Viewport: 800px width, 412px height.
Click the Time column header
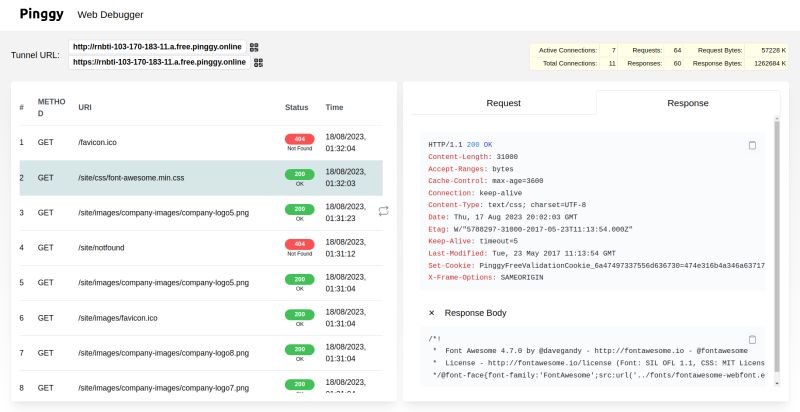[x=334, y=108]
